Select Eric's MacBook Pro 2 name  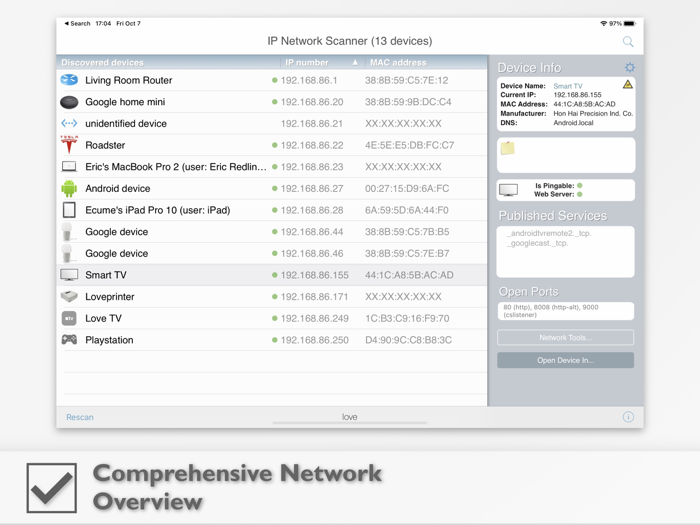click(x=176, y=167)
